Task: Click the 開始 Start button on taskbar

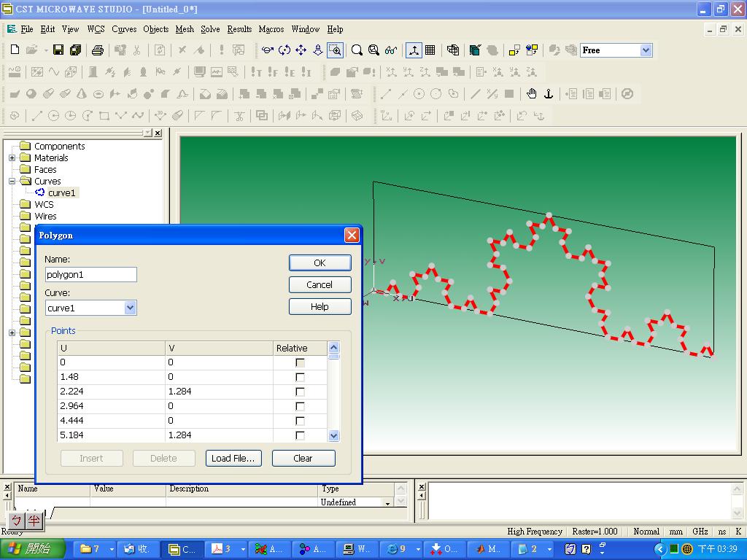Action: pyautogui.click(x=32, y=549)
